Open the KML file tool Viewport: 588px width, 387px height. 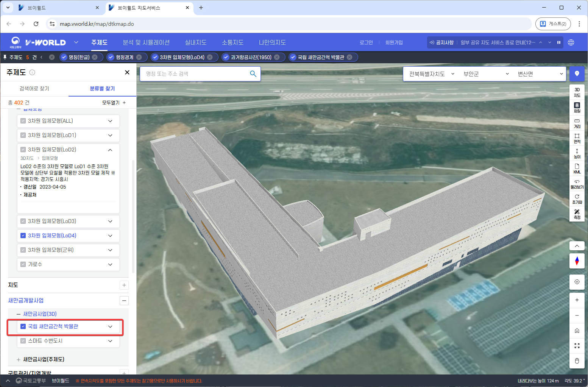577,169
